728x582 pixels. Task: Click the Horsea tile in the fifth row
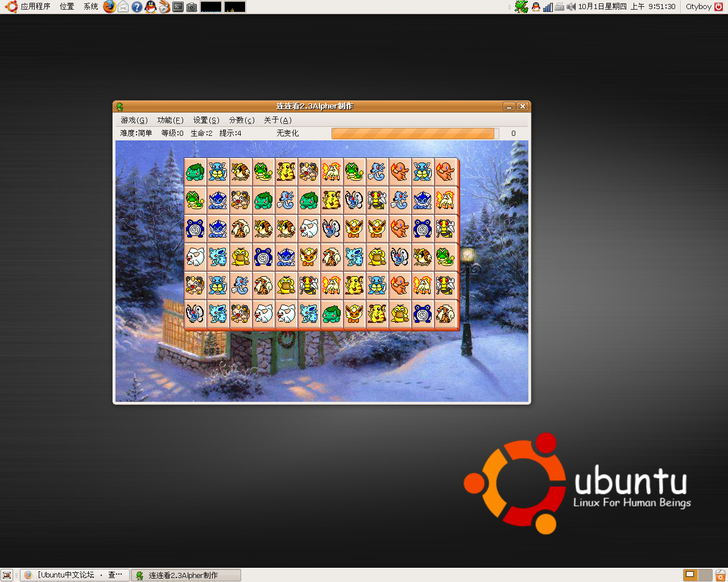click(x=241, y=285)
